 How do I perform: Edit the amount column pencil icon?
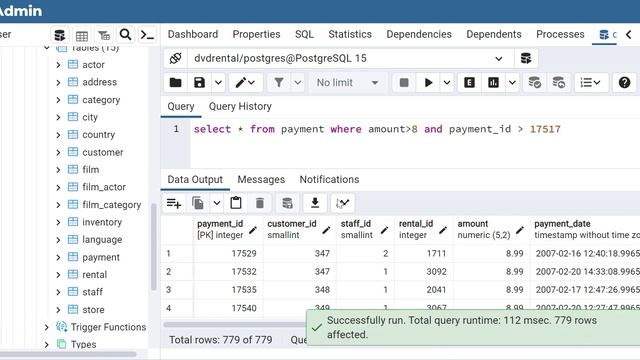520,230
